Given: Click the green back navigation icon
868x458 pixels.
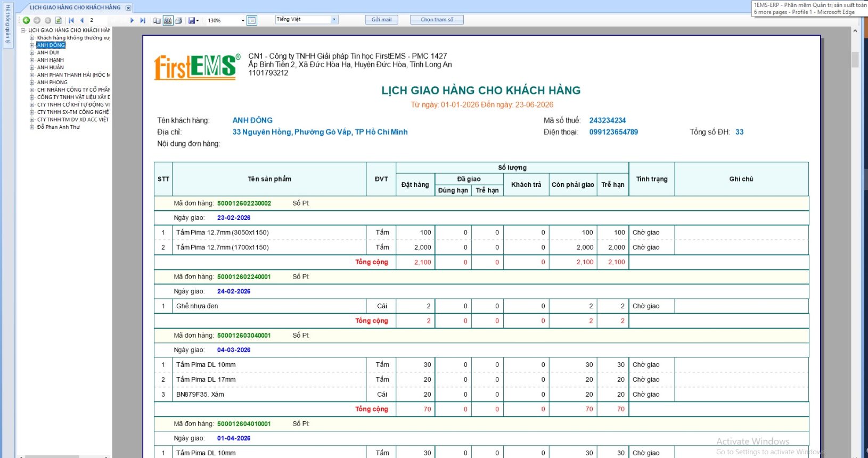Looking at the screenshot, I should coord(26,20).
